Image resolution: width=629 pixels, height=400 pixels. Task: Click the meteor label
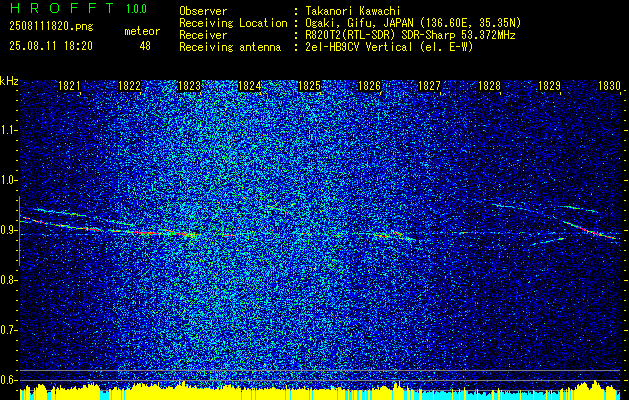pos(142,31)
